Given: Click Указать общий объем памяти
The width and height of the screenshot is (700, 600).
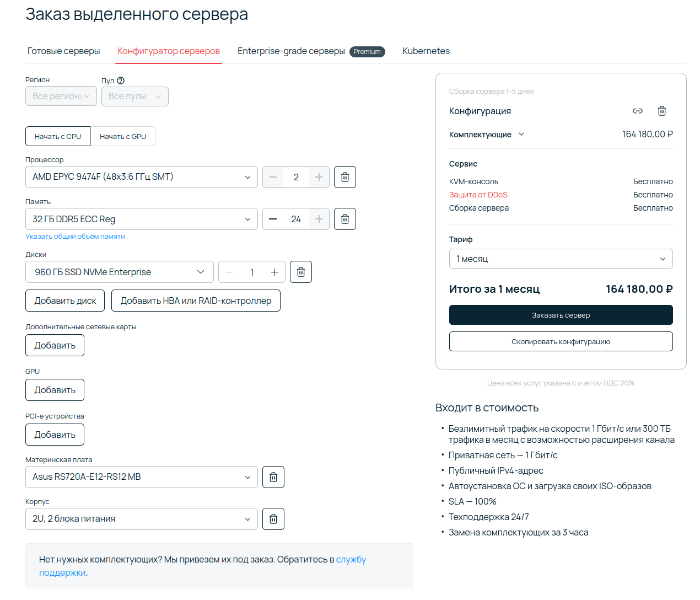Looking at the screenshot, I should point(74,236).
